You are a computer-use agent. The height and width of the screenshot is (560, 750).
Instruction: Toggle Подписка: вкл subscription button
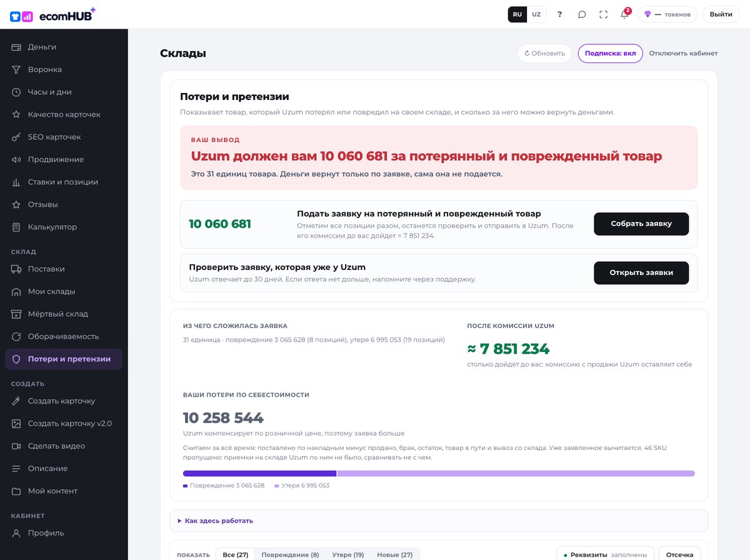(610, 53)
